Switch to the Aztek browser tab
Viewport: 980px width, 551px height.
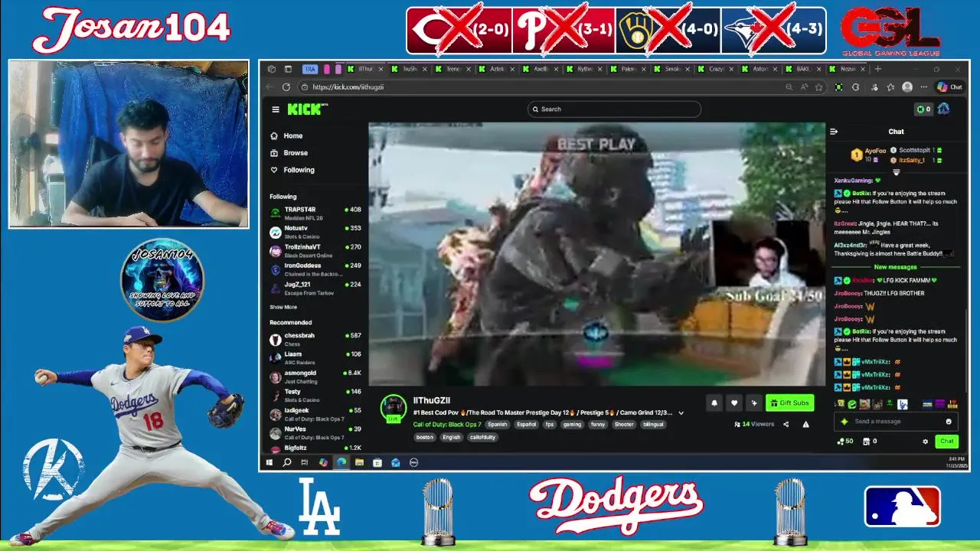tap(497, 69)
